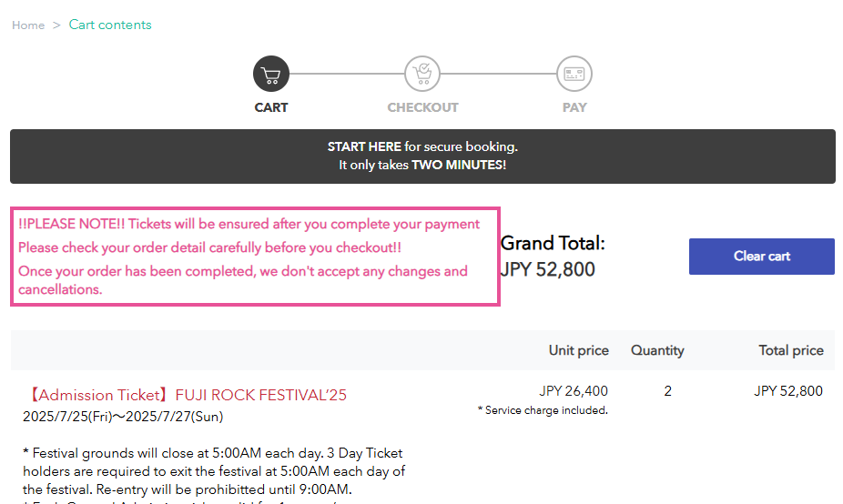
Task: Click the Grand Total JPY 52,800 amount
Action: [x=548, y=269]
